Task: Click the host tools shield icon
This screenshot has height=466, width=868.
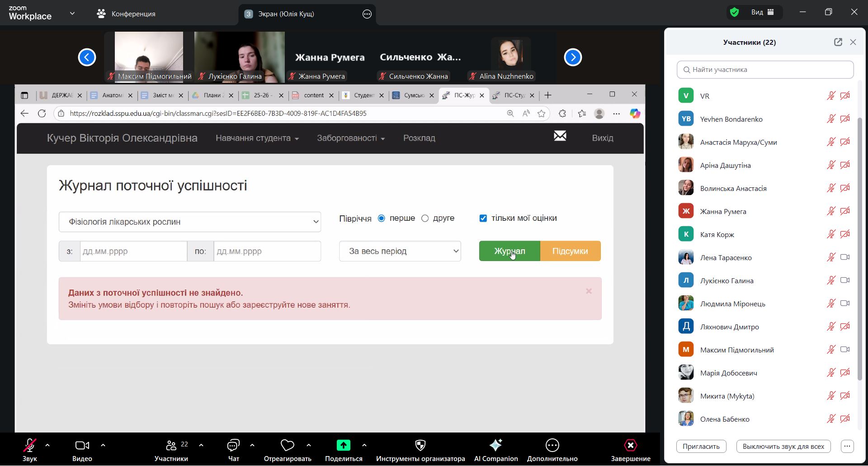Action: tap(420, 446)
